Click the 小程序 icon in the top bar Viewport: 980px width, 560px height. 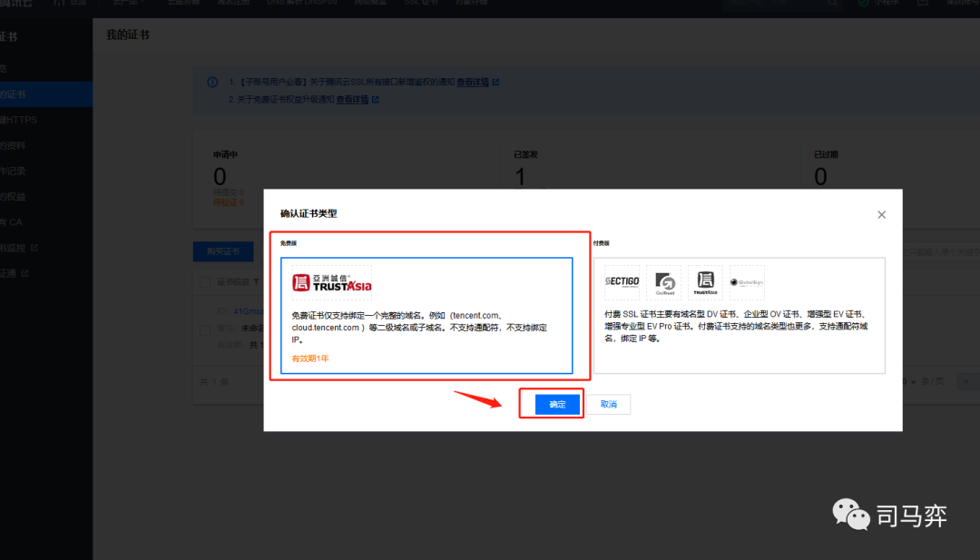pyautogui.click(x=863, y=3)
